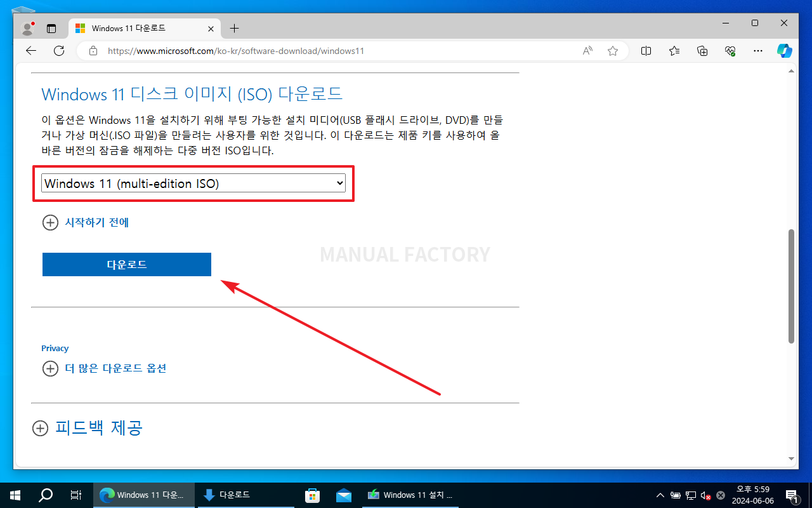812x508 pixels.
Task: Open the Privacy link
Action: pyautogui.click(x=55, y=348)
